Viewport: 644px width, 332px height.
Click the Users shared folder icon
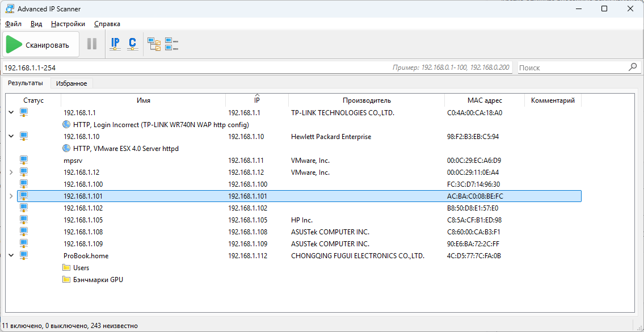pos(66,267)
